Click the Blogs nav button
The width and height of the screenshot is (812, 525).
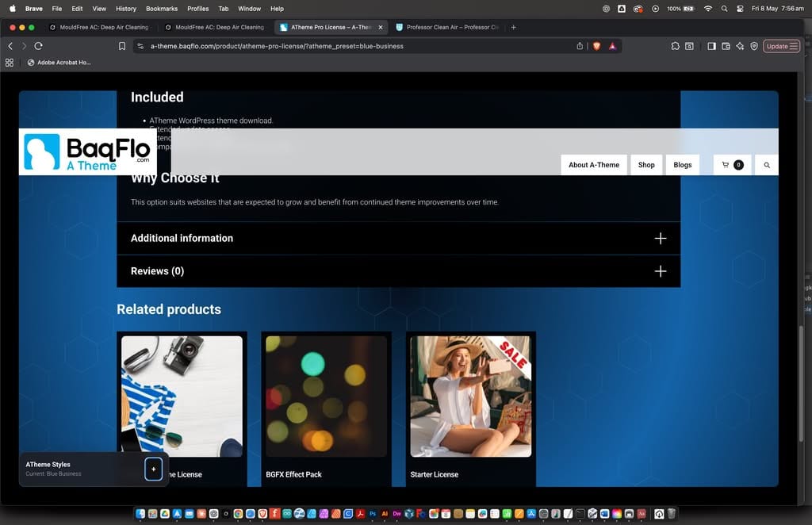pyautogui.click(x=683, y=165)
